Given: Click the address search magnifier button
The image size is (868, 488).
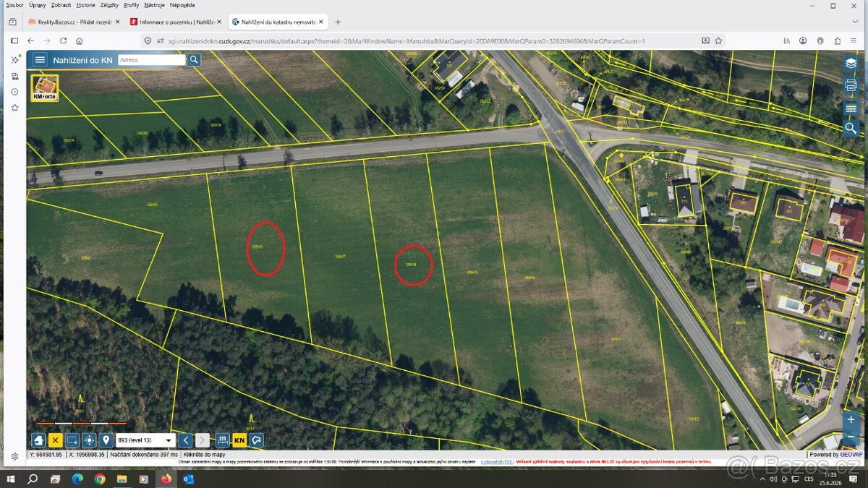Looking at the screenshot, I should pos(193,60).
